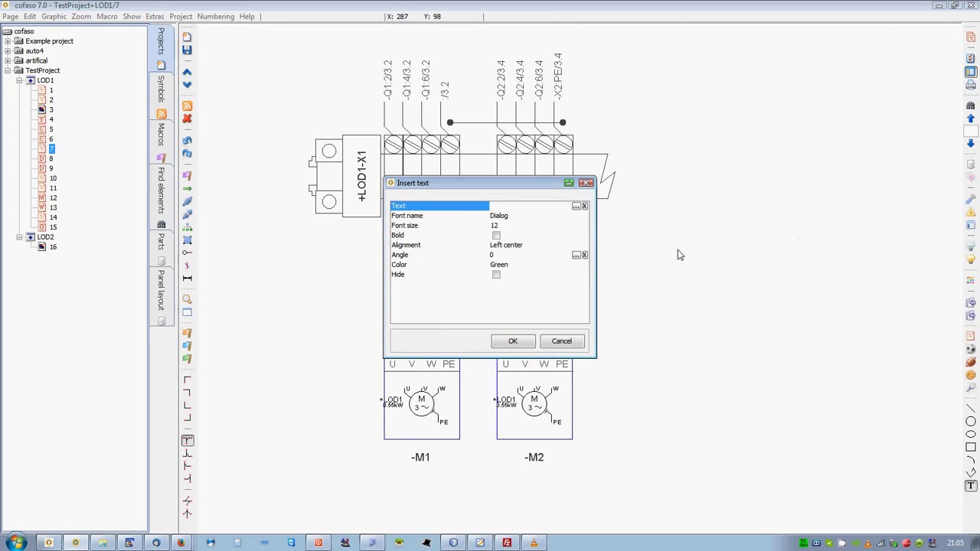This screenshot has height=551, width=980.
Task: Click the new page icon in toolbar
Action: pos(187,37)
